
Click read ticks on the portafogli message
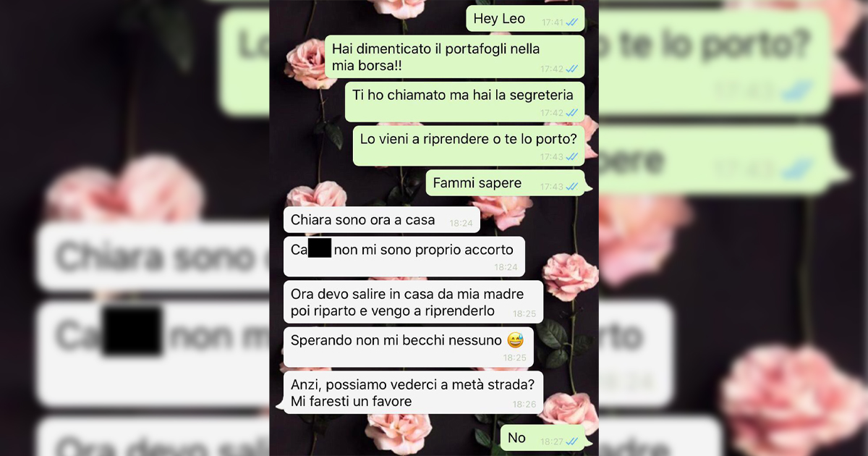click(572, 69)
